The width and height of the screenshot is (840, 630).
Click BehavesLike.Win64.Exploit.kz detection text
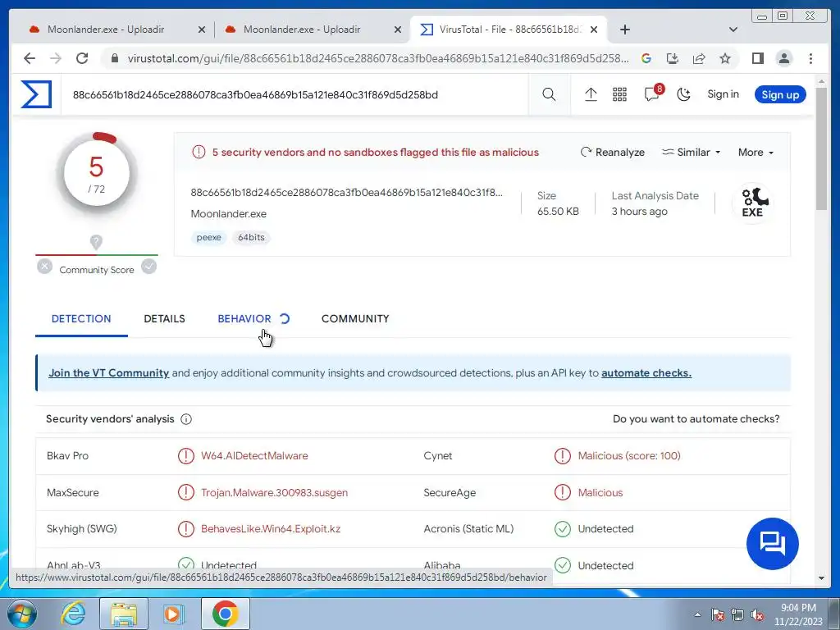271,529
